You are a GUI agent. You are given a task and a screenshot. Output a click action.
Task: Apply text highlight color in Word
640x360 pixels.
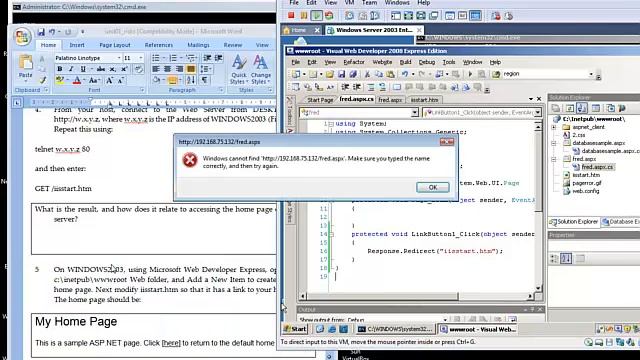tap(60, 80)
